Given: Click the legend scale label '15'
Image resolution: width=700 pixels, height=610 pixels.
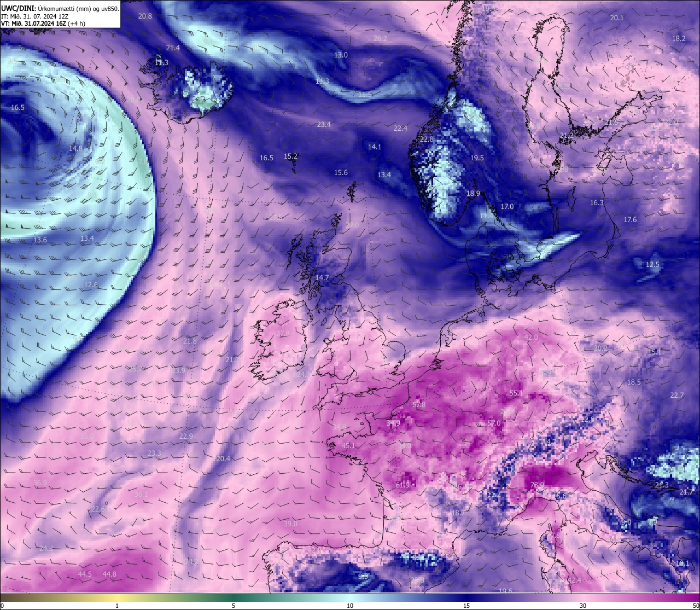Looking at the screenshot, I should (x=466, y=606).
